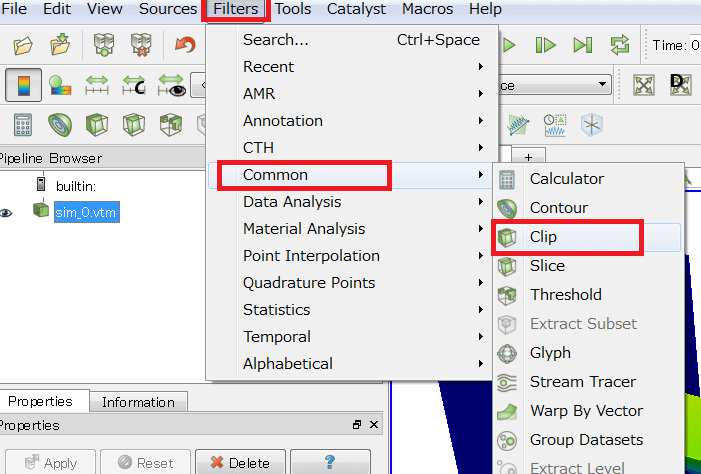Toggle visibility eye for sim_0.vtm
This screenshot has width=701, height=474.
(x=7, y=212)
